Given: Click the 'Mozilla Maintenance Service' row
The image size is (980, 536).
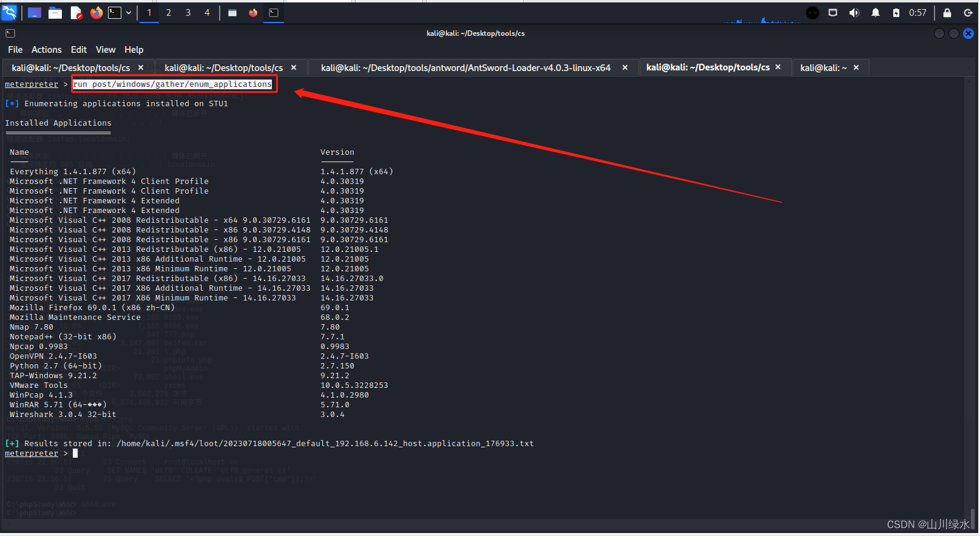Looking at the screenshot, I should click(180, 317).
